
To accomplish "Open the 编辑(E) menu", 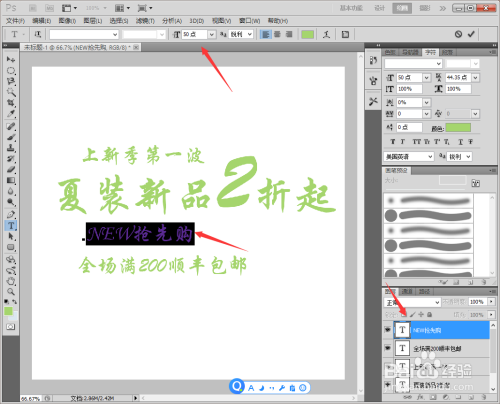I will pyautogui.click(x=41, y=21).
